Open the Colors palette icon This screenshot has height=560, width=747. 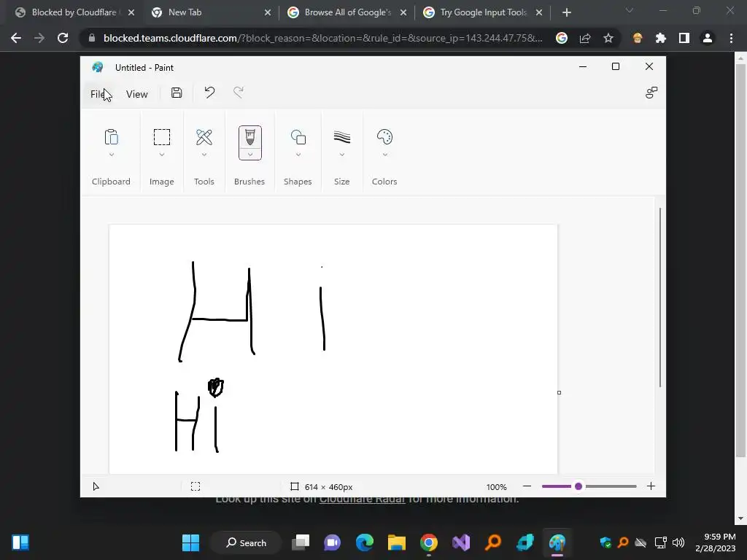click(x=384, y=137)
